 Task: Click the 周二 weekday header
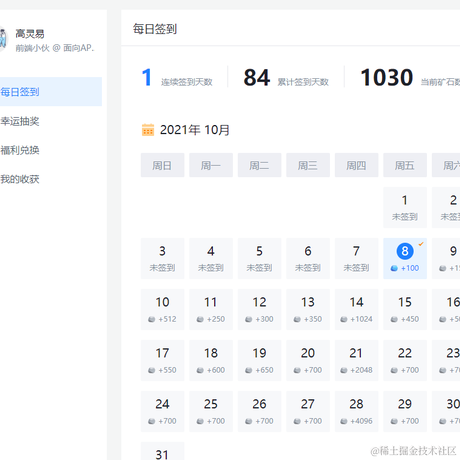pyautogui.click(x=259, y=165)
